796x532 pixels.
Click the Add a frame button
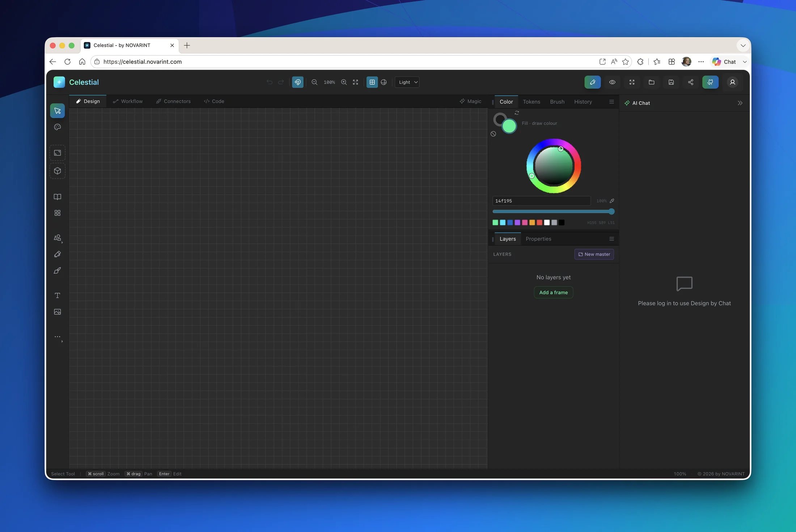[553, 293]
